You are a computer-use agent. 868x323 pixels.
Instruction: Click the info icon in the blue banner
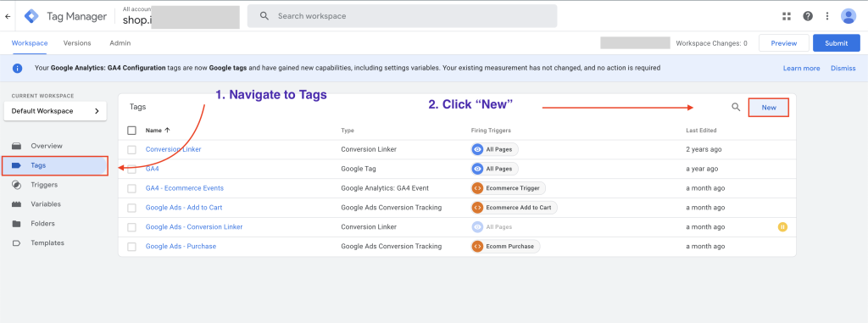coord(18,68)
